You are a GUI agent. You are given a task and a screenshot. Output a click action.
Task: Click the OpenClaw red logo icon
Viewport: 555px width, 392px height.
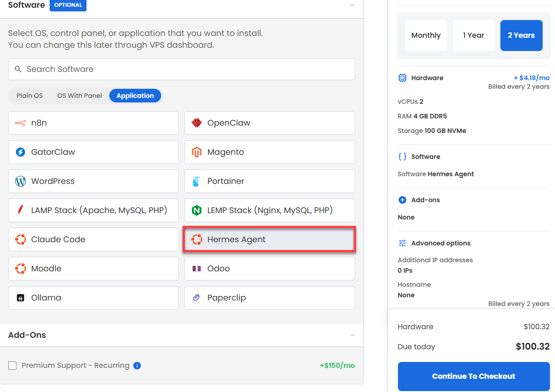197,123
